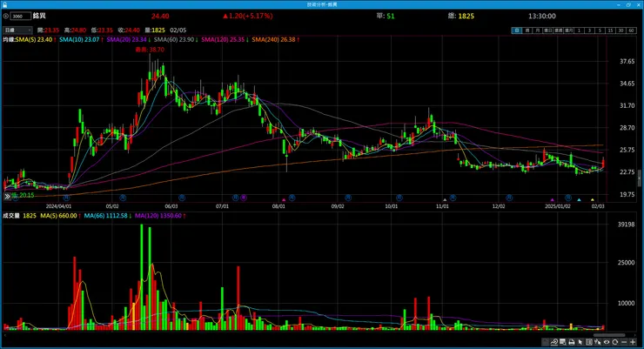
Task: Click the 成交量 volume panel label
Action: click(x=11, y=216)
